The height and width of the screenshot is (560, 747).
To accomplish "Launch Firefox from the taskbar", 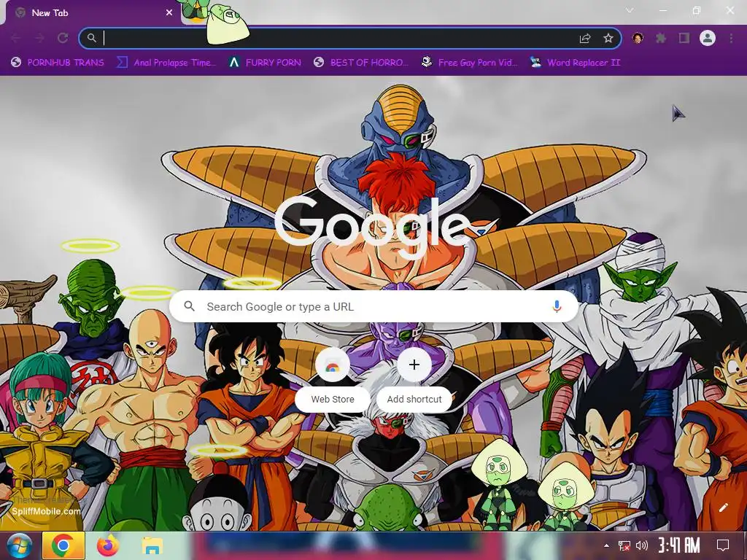I will point(108,545).
